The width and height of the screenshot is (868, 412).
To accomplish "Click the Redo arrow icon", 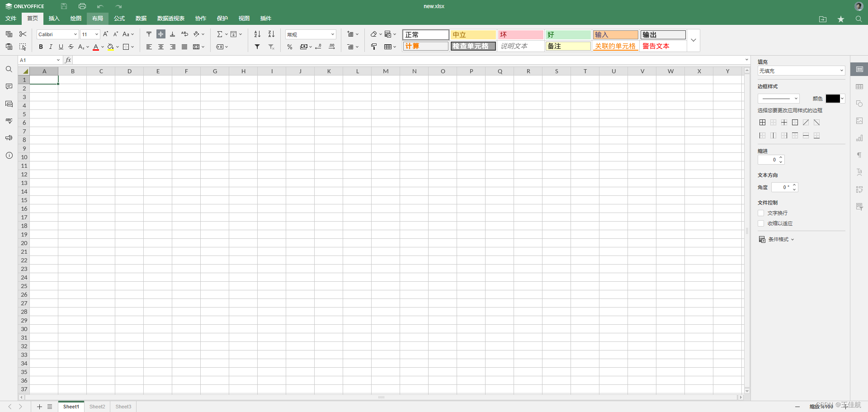I will [118, 6].
